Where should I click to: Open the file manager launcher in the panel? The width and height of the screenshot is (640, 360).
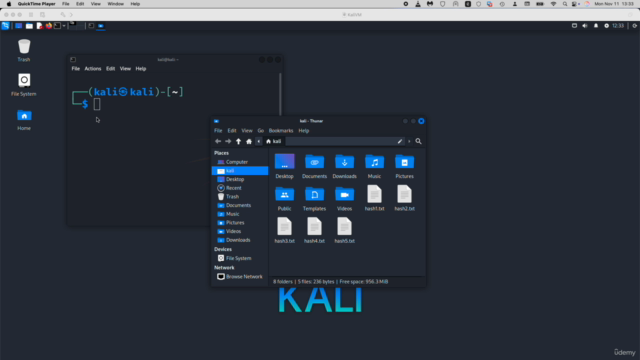tap(29, 26)
